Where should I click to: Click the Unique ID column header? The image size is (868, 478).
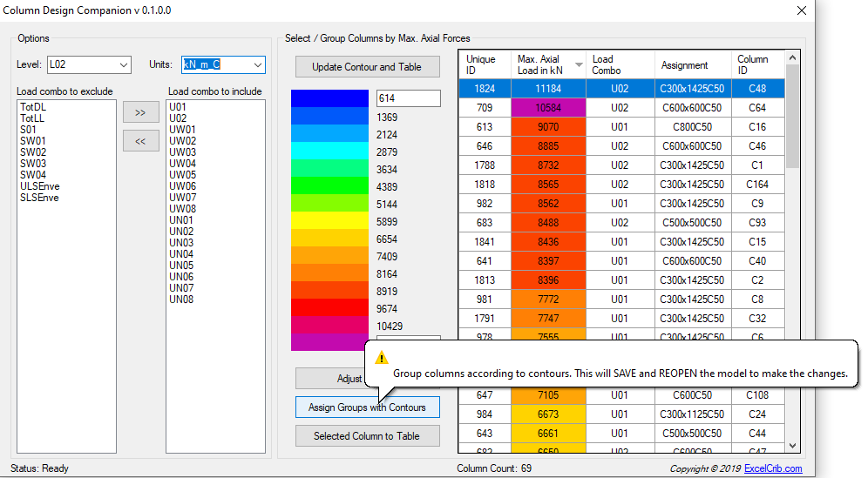click(x=484, y=64)
